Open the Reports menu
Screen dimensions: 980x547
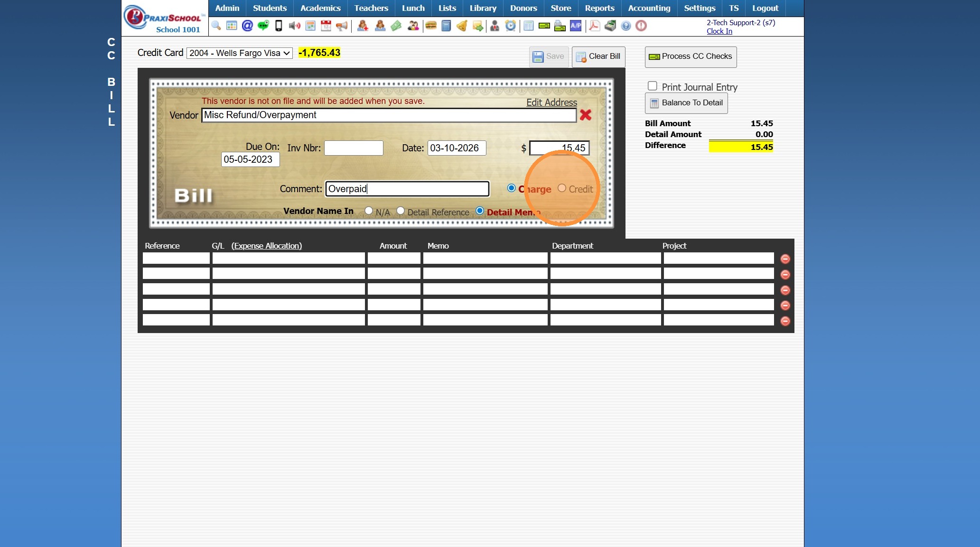tap(599, 8)
